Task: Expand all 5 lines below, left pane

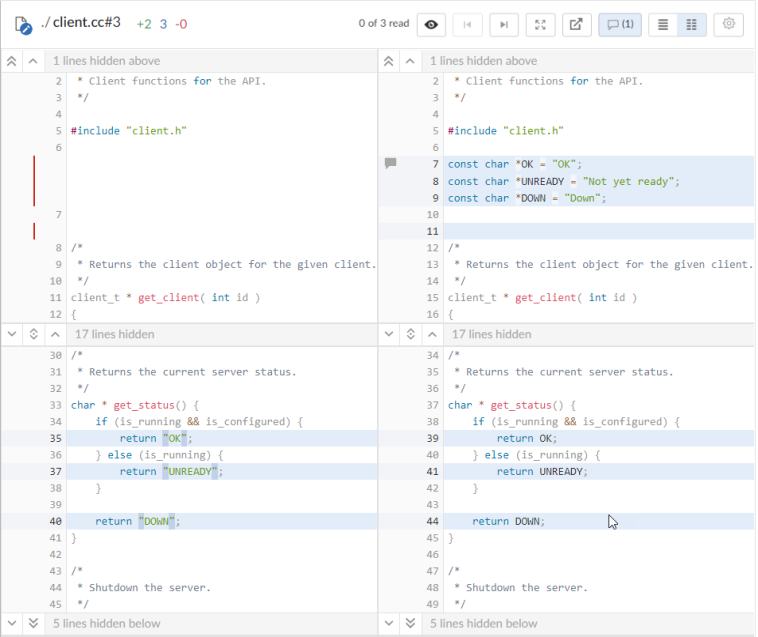Action: 33,623
